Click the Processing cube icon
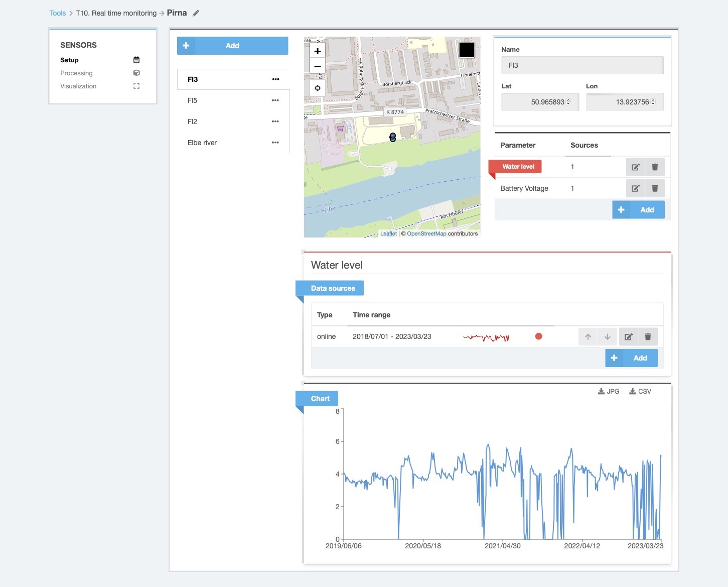Screen dimensions: 728x587 136,73
